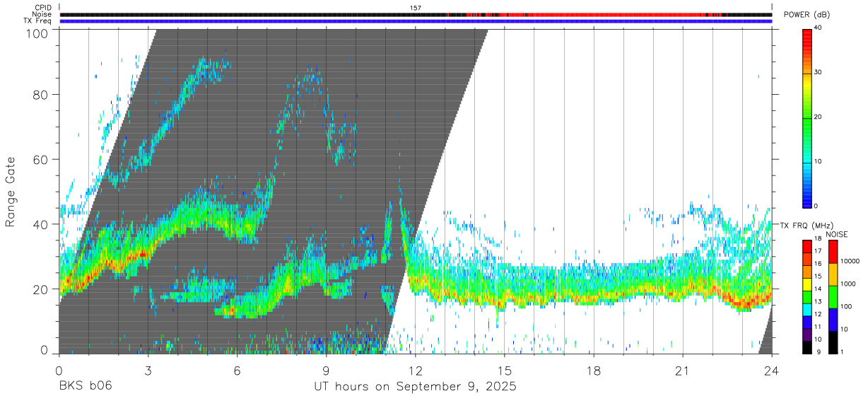
Task: Click the x-axis tick label '24'
Action: pos(772,371)
